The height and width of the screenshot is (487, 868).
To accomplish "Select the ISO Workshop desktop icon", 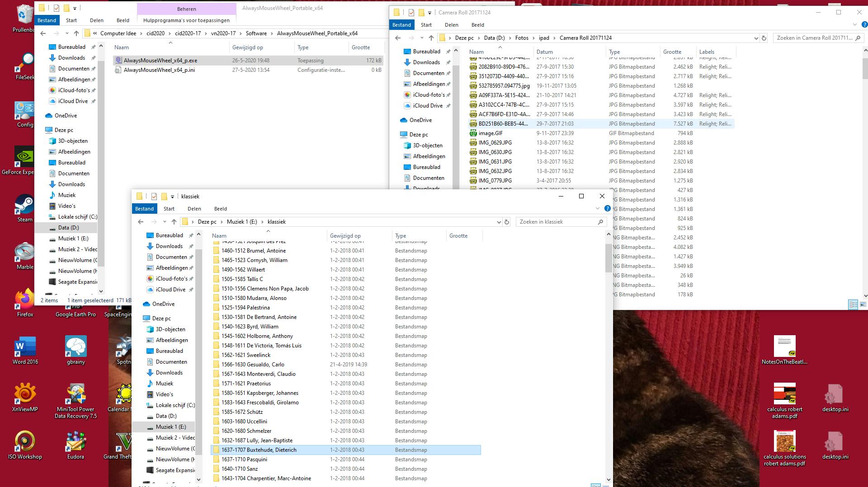I will pos(25,445).
